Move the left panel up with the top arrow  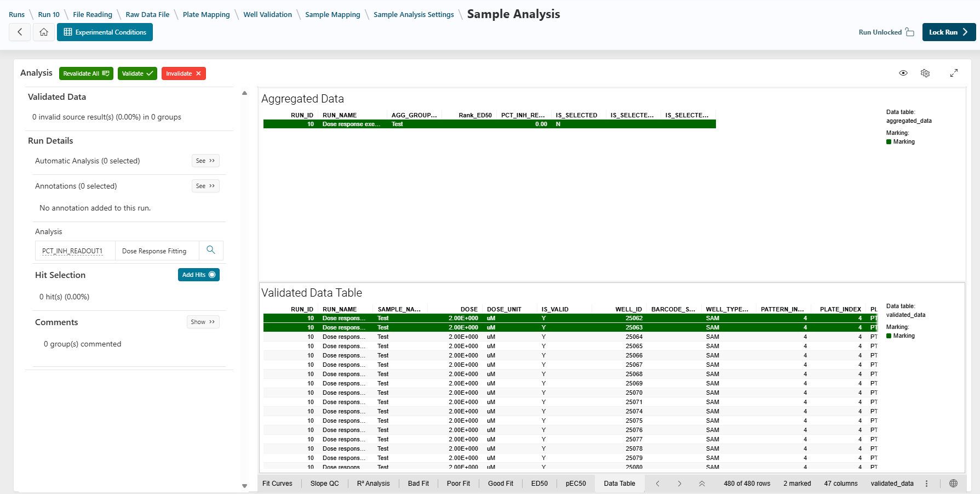pos(244,93)
